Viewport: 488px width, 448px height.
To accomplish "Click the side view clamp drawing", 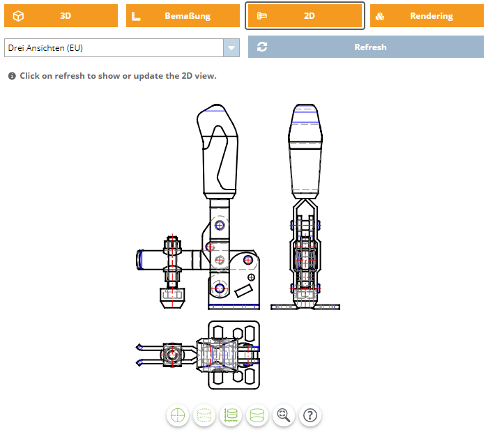I will coord(305,207).
